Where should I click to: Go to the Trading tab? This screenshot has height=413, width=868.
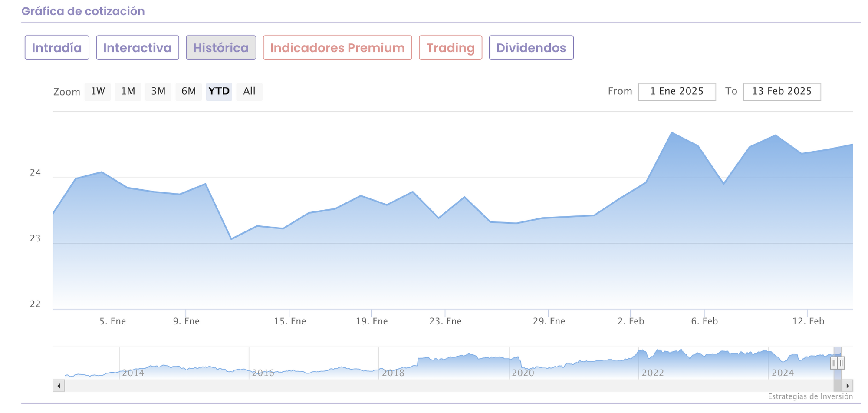click(450, 48)
